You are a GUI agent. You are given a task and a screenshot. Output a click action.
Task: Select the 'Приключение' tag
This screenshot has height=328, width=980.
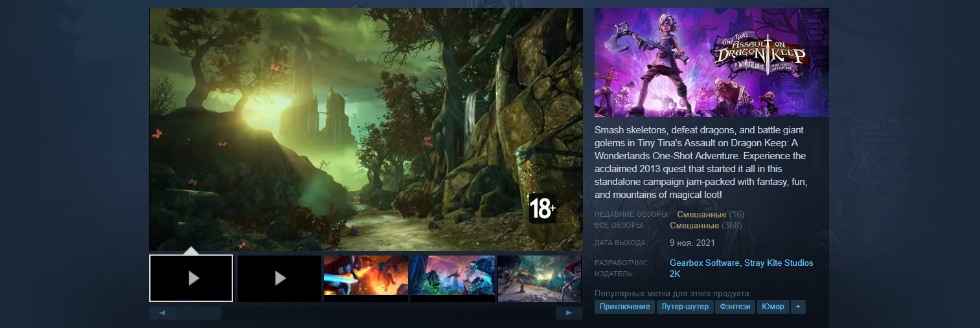tap(624, 307)
